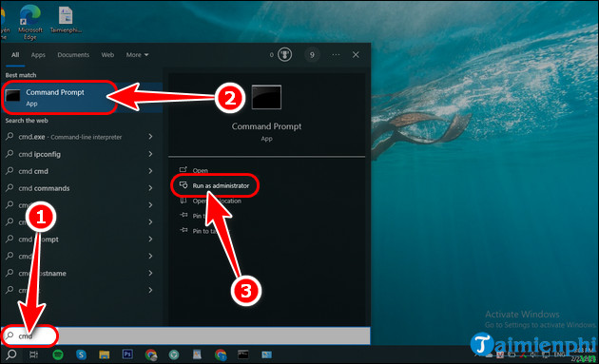Choose Run as administrator

215,185
